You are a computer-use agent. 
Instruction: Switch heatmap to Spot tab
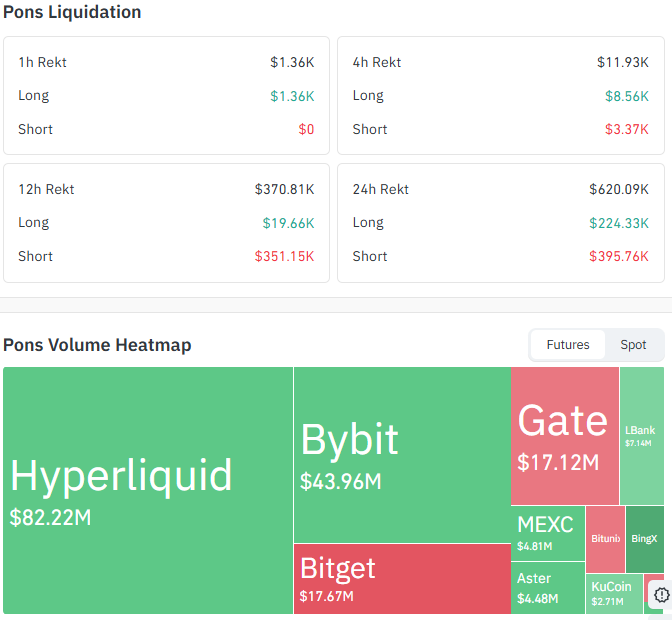click(633, 344)
